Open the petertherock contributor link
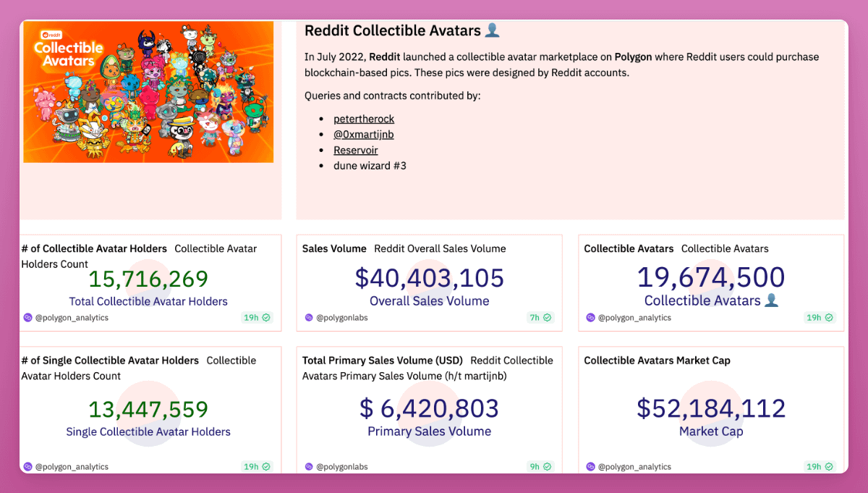868x493 pixels. tap(364, 119)
